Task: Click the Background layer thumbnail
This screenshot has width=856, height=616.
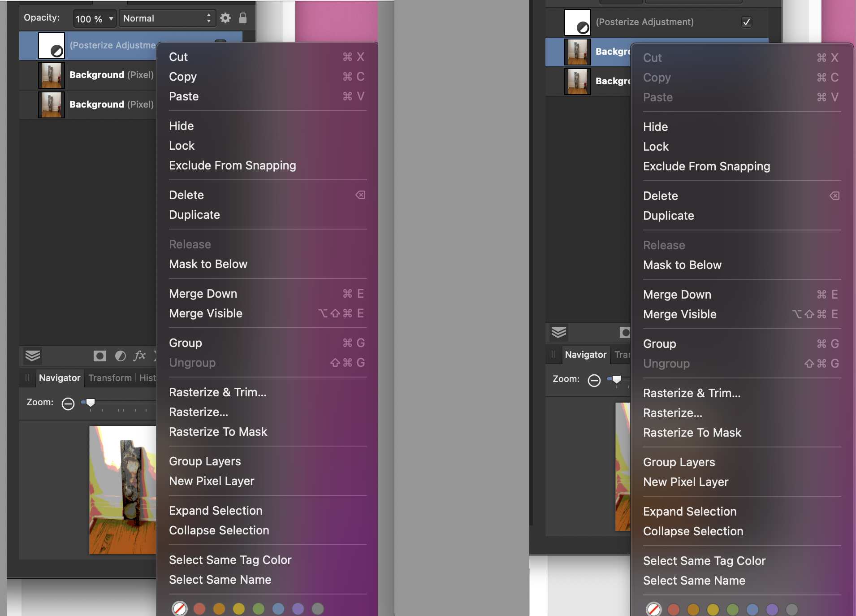Action: point(52,75)
